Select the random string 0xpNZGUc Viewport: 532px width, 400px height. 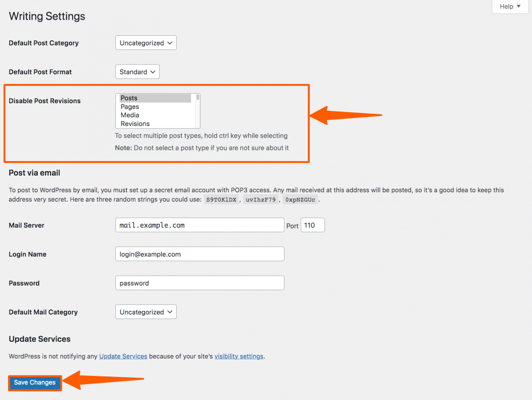pyautogui.click(x=300, y=199)
